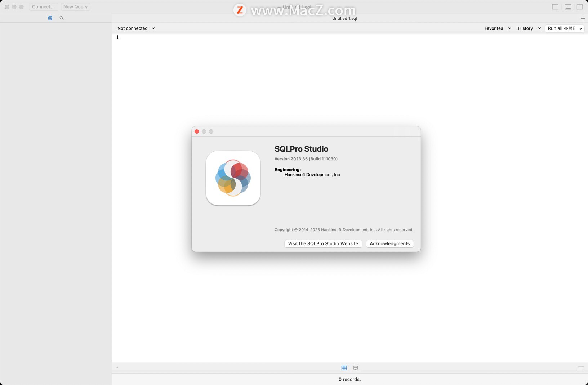Open the Favorites dropdown
The image size is (588, 385).
[x=498, y=28]
